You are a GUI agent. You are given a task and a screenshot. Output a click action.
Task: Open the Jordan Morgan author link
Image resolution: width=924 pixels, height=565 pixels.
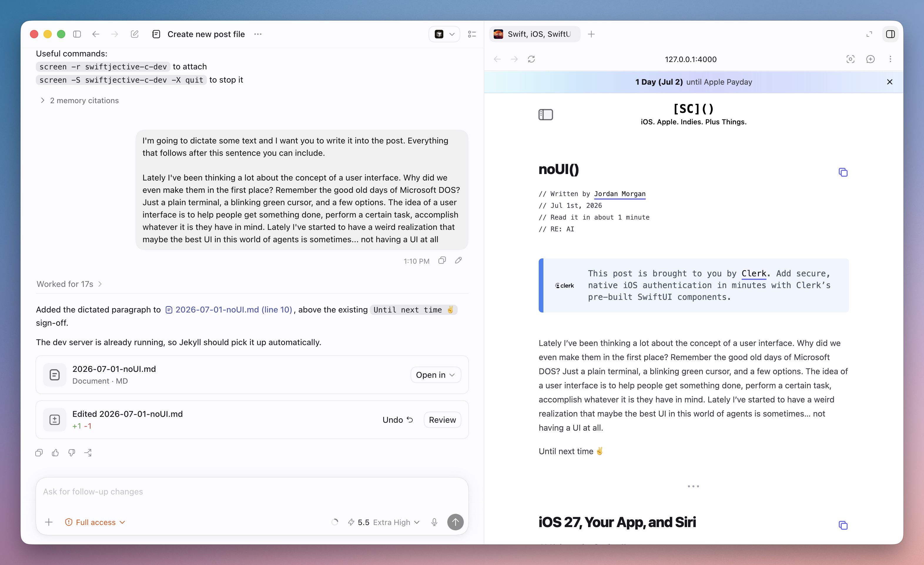(620, 194)
